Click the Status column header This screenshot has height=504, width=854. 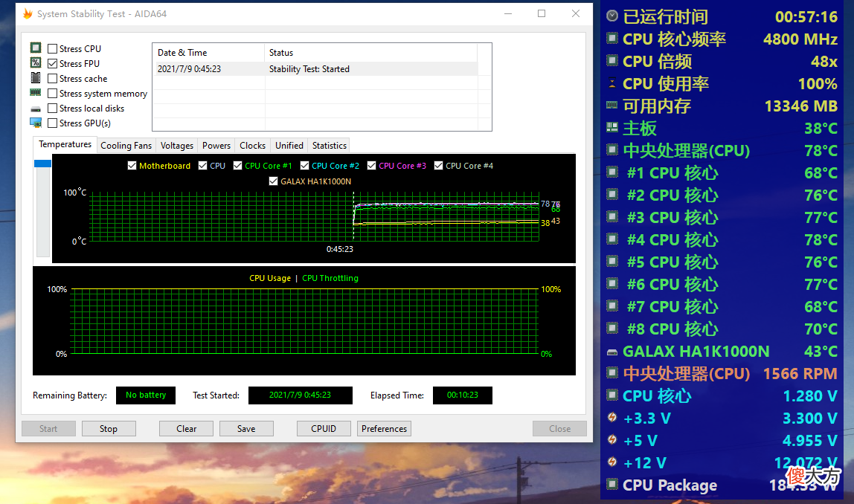tap(370, 53)
